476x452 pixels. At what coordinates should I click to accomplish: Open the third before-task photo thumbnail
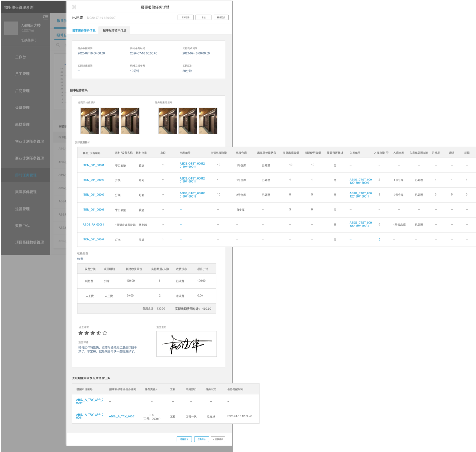130,121
